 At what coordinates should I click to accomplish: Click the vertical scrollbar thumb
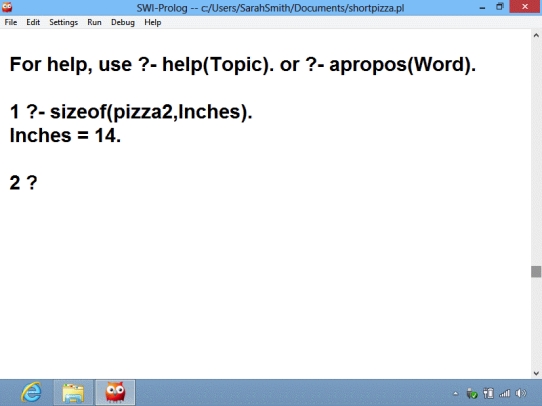536,272
